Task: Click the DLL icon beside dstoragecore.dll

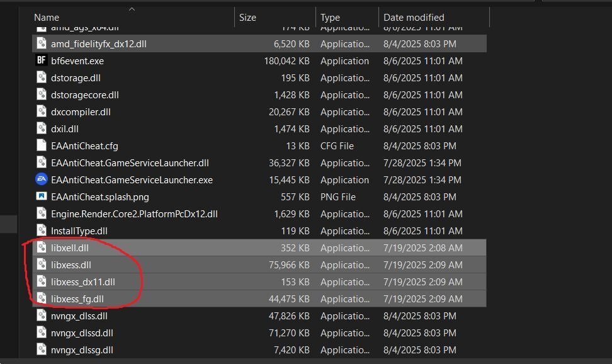Action: [x=42, y=94]
